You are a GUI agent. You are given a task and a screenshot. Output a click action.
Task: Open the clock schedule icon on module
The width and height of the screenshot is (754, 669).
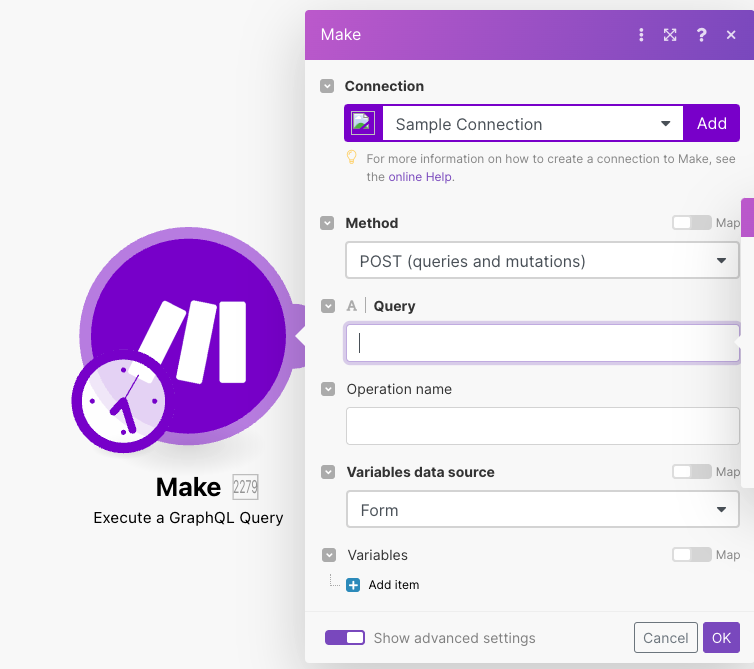[123, 401]
